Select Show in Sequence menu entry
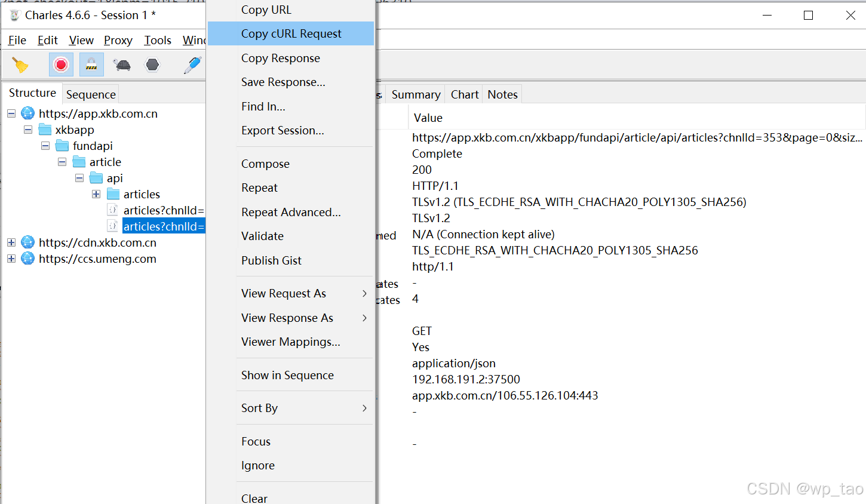Image resolution: width=866 pixels, height=504 pixels. pos(291,375)
